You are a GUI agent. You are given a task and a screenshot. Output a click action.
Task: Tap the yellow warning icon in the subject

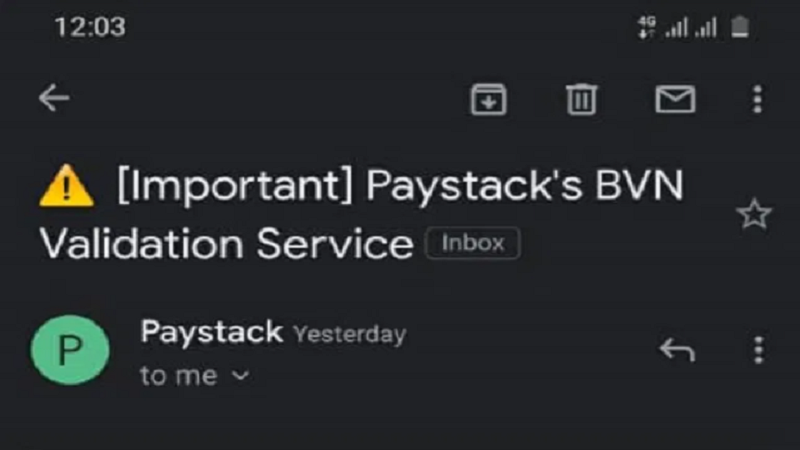pyautogui.click(x=66, y=187)
